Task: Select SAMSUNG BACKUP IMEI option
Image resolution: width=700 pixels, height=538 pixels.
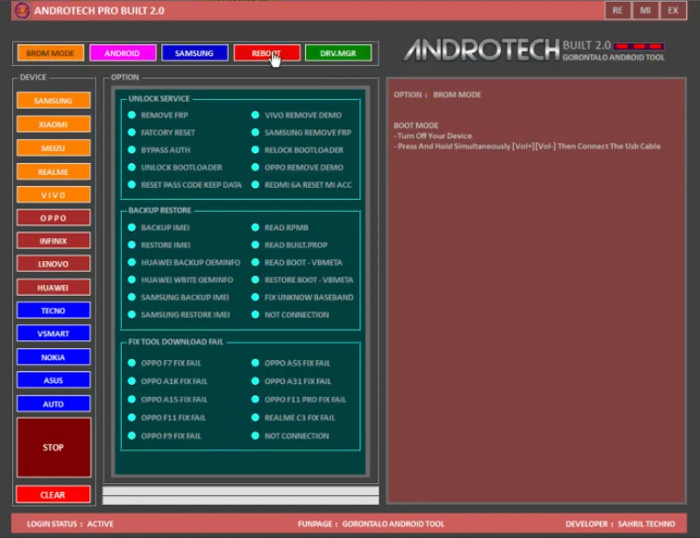Action: coord(179,297)
